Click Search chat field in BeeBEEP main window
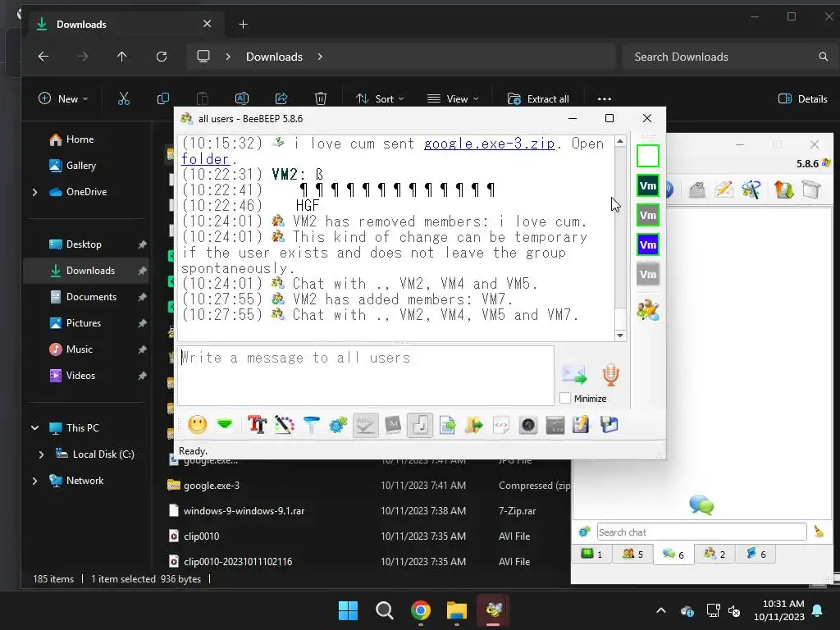The height and width of the screenshot is (630, 840). (702, 532)
